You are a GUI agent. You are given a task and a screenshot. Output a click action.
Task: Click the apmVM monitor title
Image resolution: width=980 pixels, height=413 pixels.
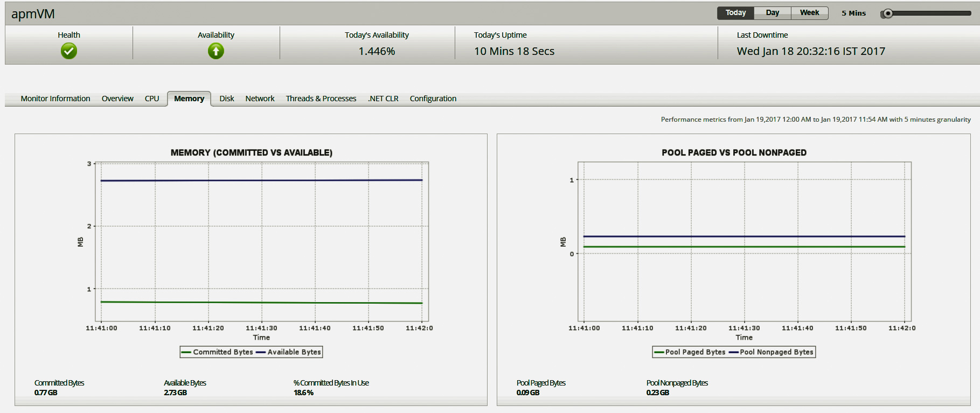(x=33, y=14)
